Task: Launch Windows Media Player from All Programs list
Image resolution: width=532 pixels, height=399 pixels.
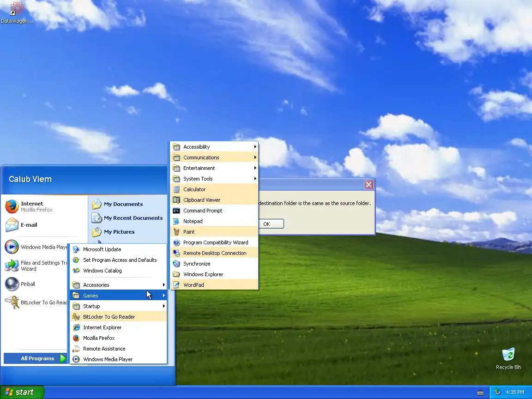Action: (x=118, y=359)
